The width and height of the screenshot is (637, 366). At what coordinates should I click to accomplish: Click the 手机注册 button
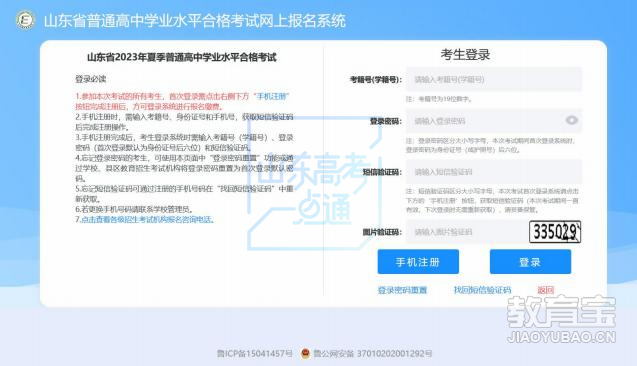pyautogui.click(x=418, y=262)
